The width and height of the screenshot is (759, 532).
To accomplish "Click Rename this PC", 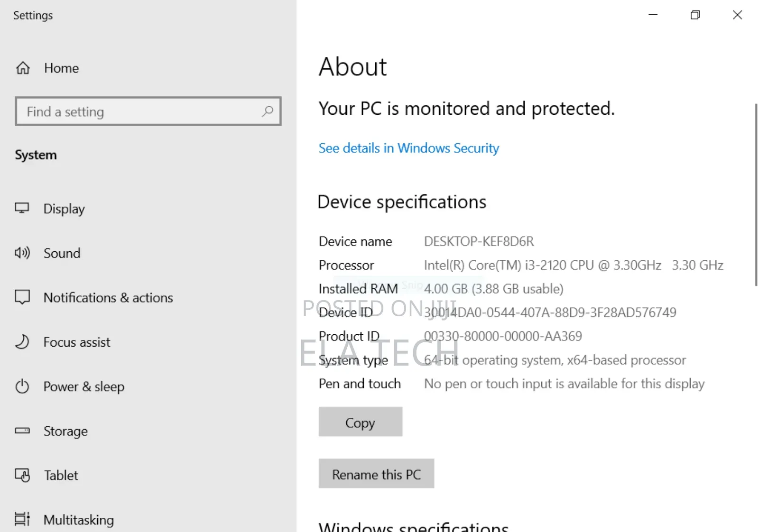I will tap(376, 474).
